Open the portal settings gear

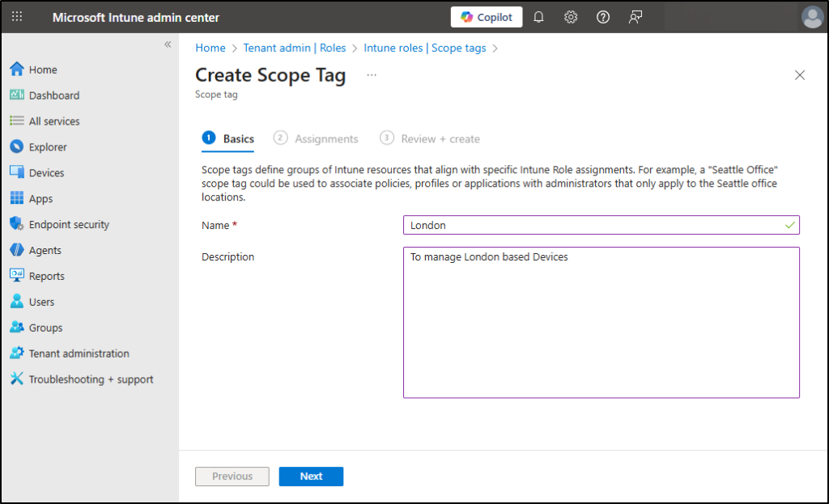571,17
